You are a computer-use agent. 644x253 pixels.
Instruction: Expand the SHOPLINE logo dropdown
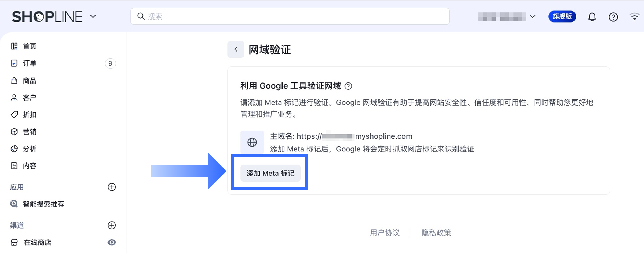[93, 16]
